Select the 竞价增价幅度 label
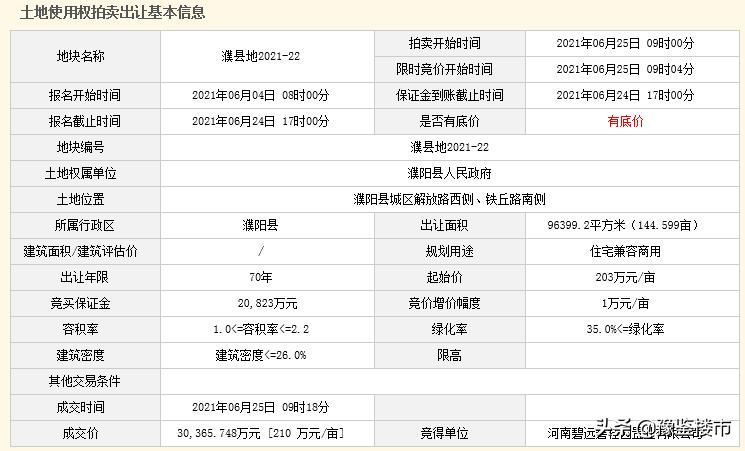Image resolution: width=745 pixels, height=451 pixels. pyautogui.click(x=444, y=303)
